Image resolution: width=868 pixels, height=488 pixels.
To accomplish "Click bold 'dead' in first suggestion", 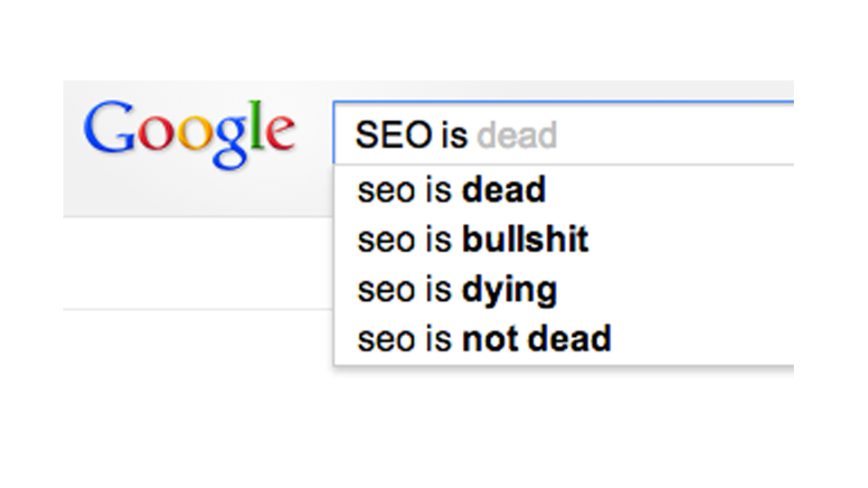I will coord(504,191).
